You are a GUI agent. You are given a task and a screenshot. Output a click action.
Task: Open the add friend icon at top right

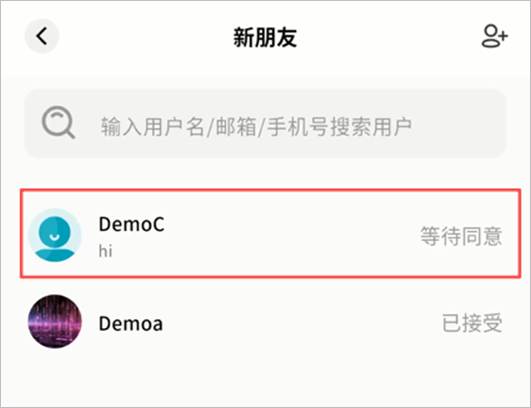click(x=495, y=36)
